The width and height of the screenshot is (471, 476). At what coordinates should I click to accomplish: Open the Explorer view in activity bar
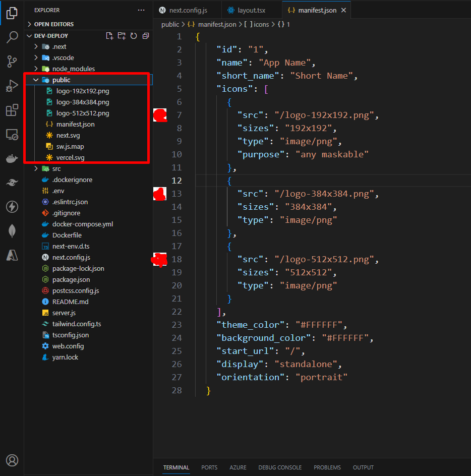click(x=12, y=13)
